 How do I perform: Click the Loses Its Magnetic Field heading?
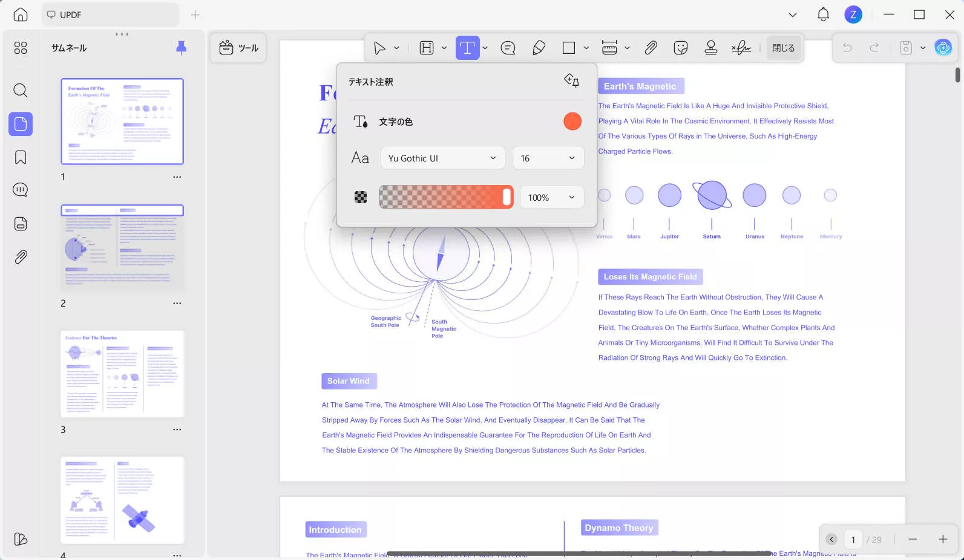click(x=650, y=277)
